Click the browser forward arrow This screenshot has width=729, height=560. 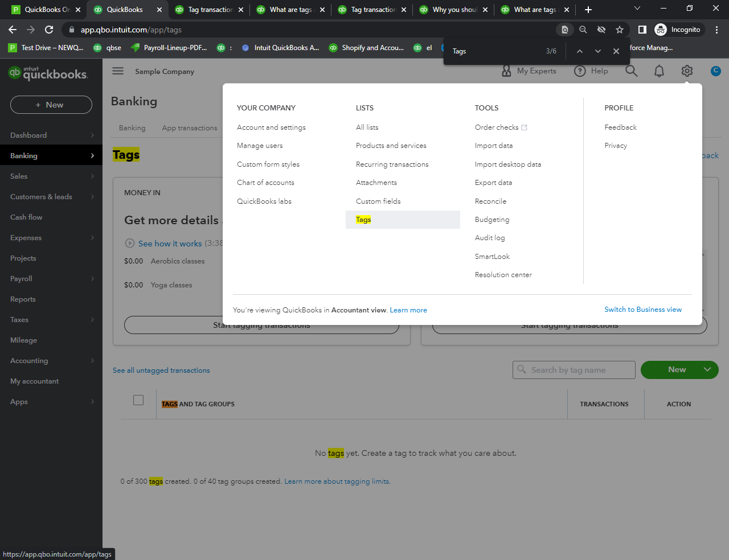(x=31, y=30)
